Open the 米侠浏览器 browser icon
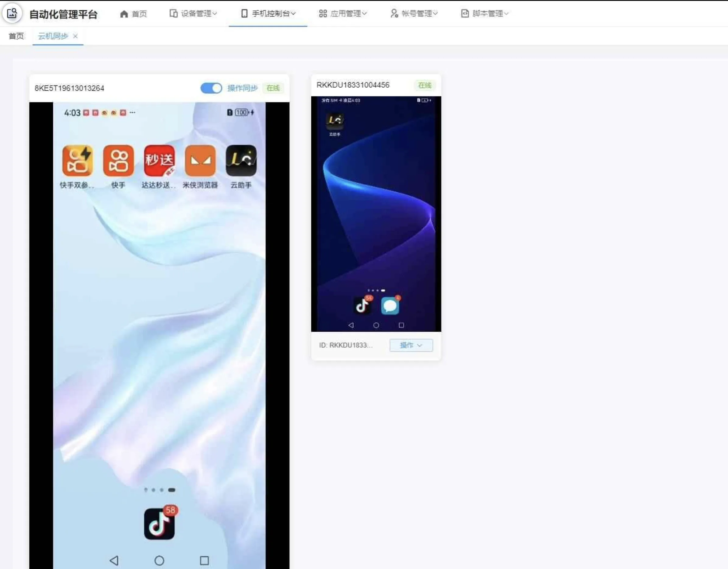Image resolution: width=728 pixels, height=569 pixels. (x=200, y=161)
